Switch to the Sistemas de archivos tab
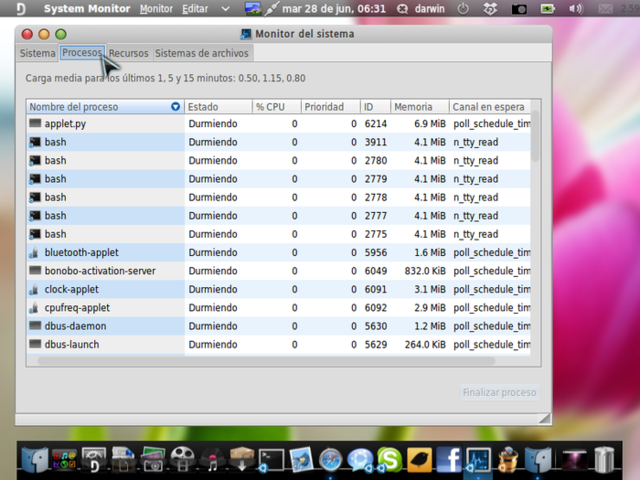The height and width of the screenshot is (480, 640). click(202, 53)
